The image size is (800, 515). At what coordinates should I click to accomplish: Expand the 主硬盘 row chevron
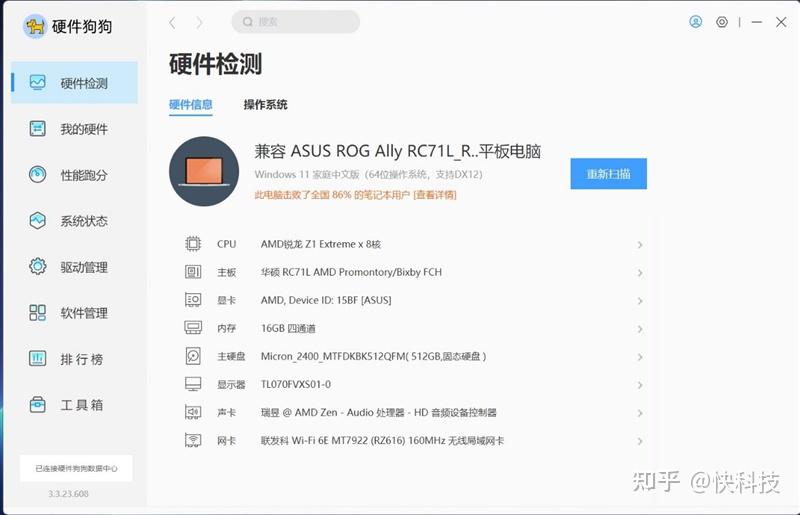pyautogui.click(x=639, y=357)
